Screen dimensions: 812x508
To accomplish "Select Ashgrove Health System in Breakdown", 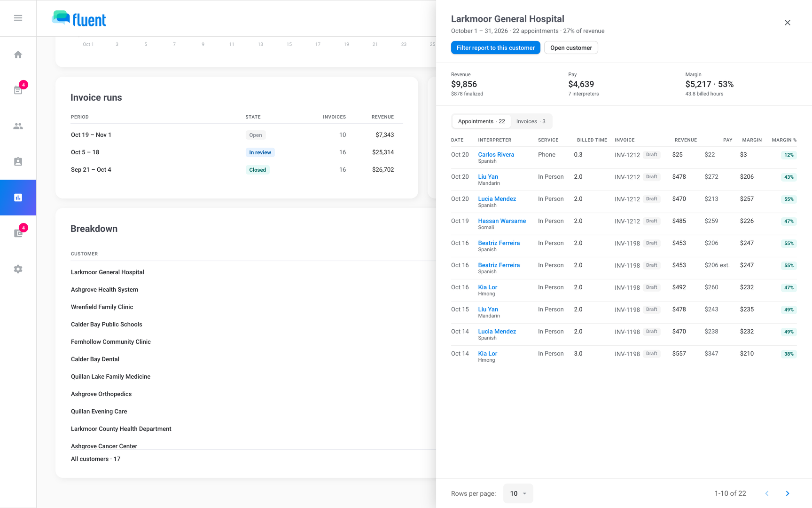I will tap(104, 290).
